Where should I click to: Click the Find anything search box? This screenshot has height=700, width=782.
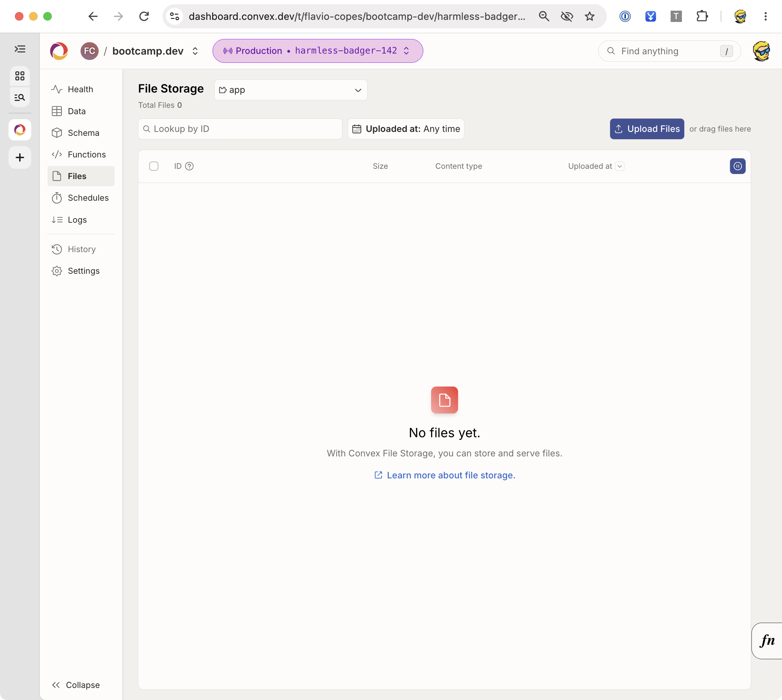pyautogui.click(x=669, y=51)
